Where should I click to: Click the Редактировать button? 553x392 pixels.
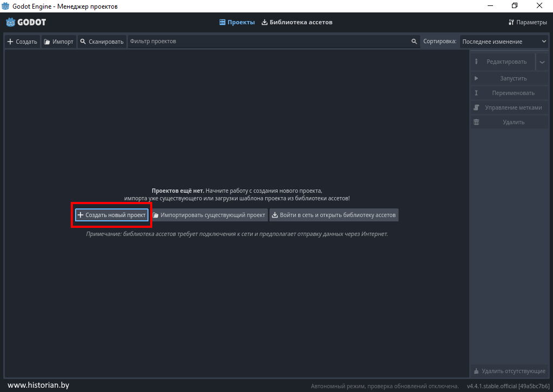502,62
